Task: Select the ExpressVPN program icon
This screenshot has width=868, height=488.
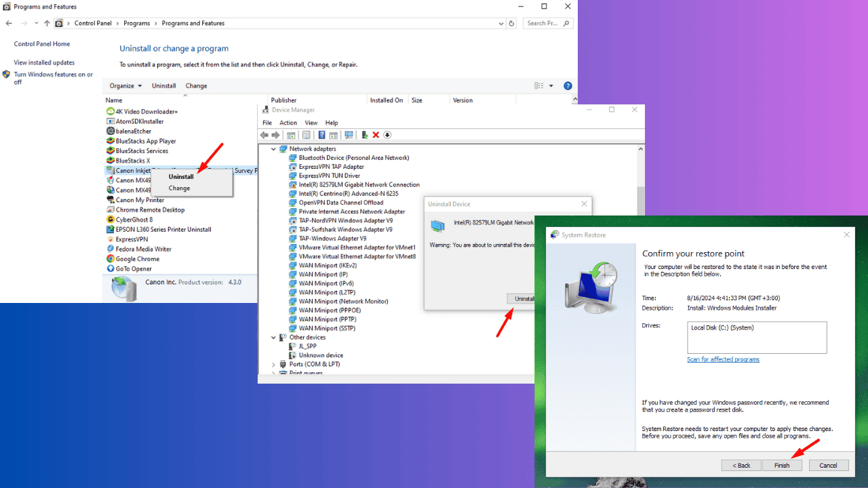Action: (111, 239)
